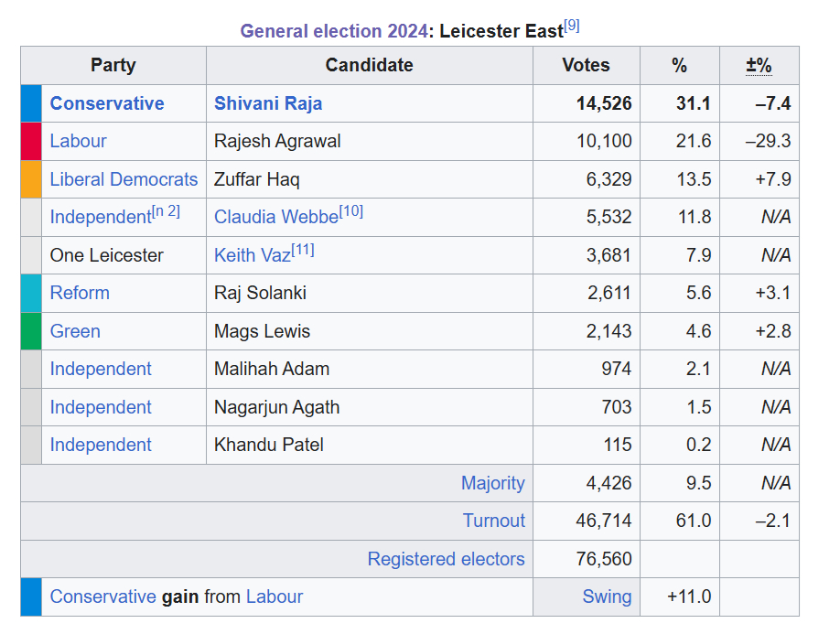Open the Majority link
840x634 pixels.
click(x=493, y=483)
